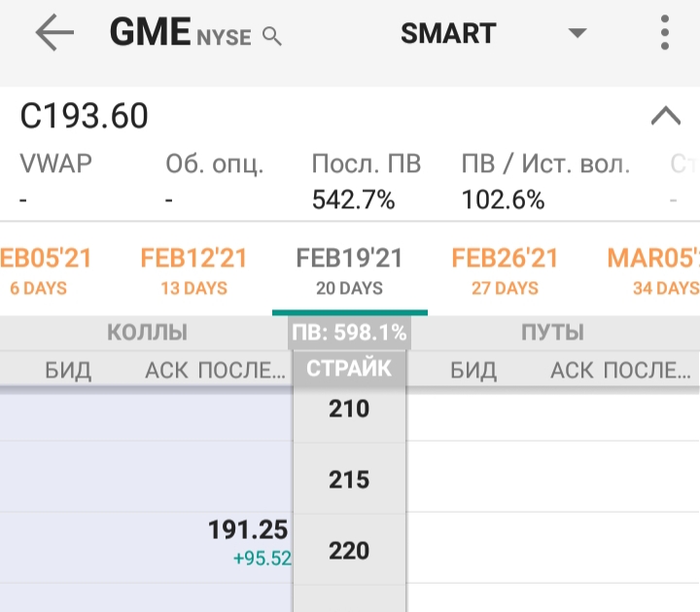700x612 pixels.
Task: Tap puts БИД column header
Action: tap(473, 371)
